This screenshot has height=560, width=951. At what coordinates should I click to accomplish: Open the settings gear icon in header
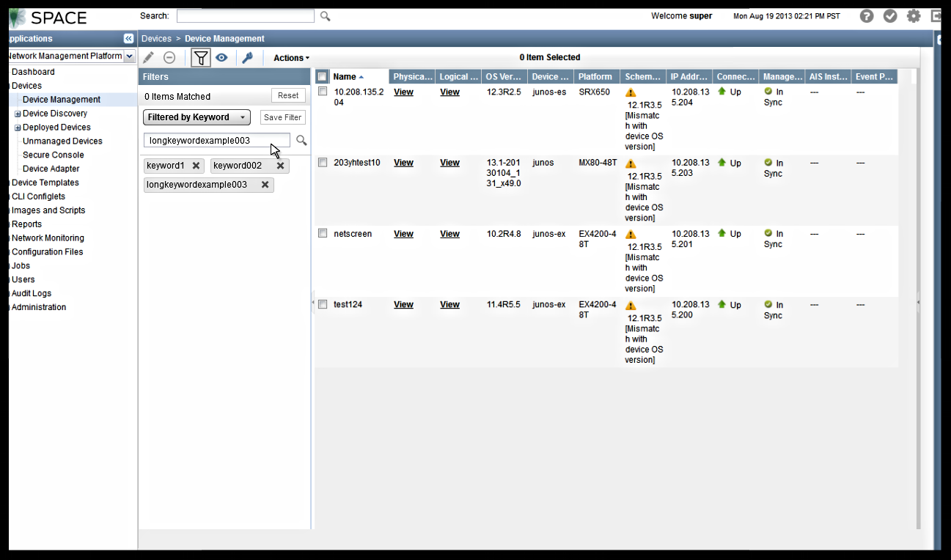coord(914,16)
